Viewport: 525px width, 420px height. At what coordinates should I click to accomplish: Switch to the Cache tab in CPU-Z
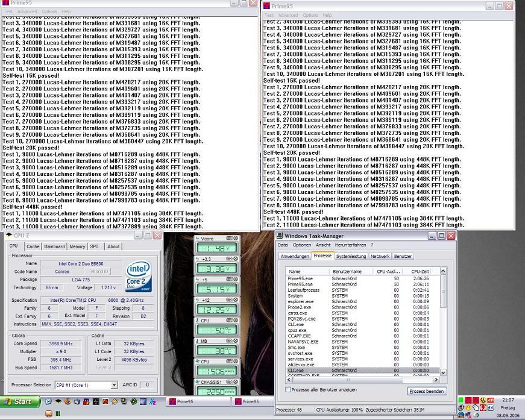33,246
